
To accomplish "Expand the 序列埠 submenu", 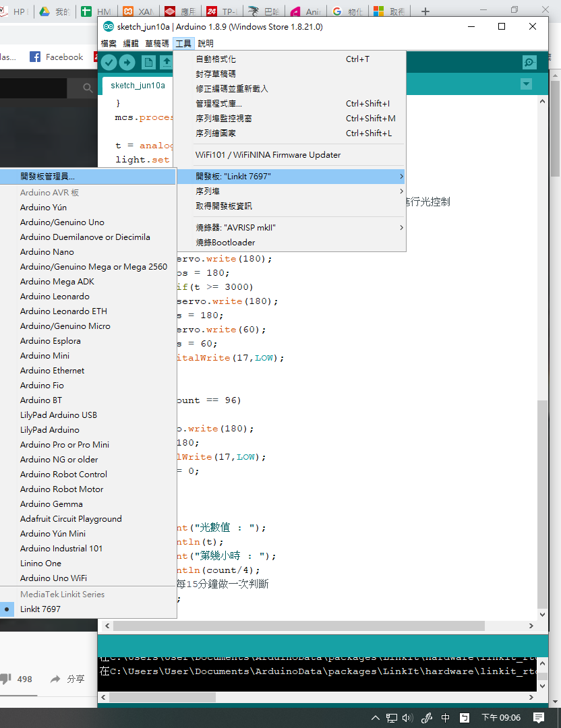I will (x=289, y=191).
